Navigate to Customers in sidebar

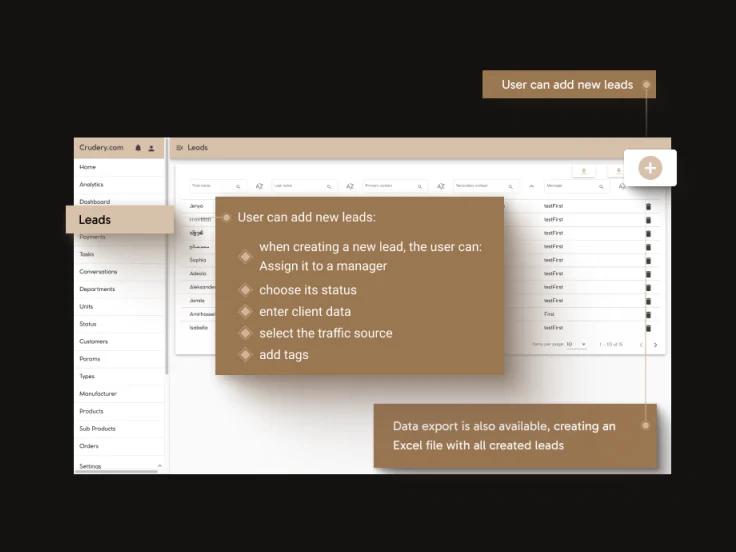pyautogui.click(x=94, y=341)
